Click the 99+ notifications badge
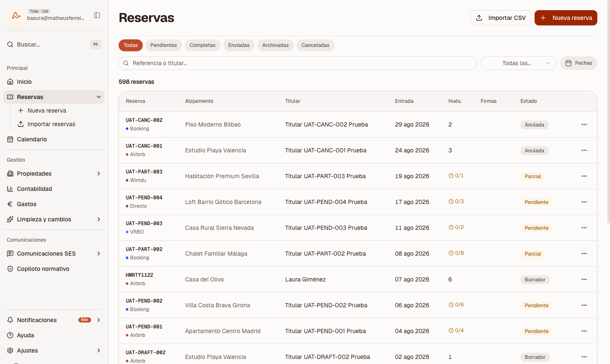This screenshot has width=610, height=364. (85, 320)
